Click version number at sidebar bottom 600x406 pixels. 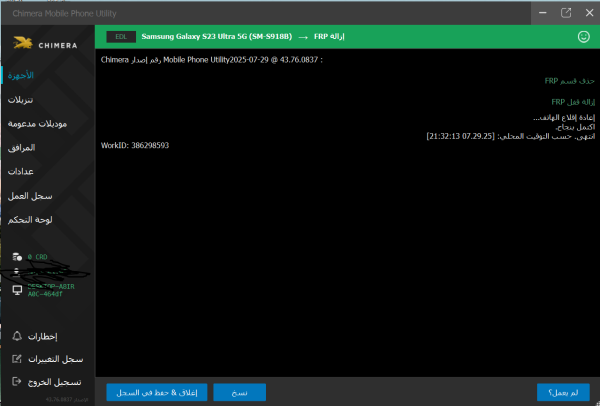click(x=67, y=399)
